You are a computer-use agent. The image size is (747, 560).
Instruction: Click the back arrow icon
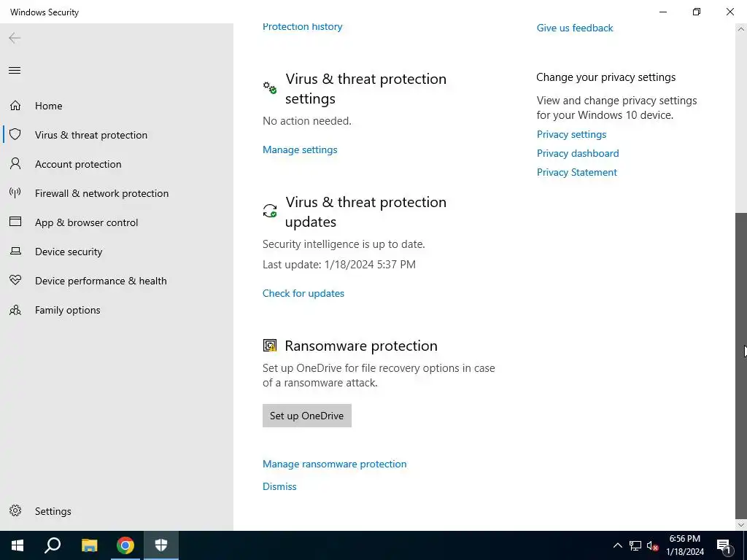click(15, 38)
